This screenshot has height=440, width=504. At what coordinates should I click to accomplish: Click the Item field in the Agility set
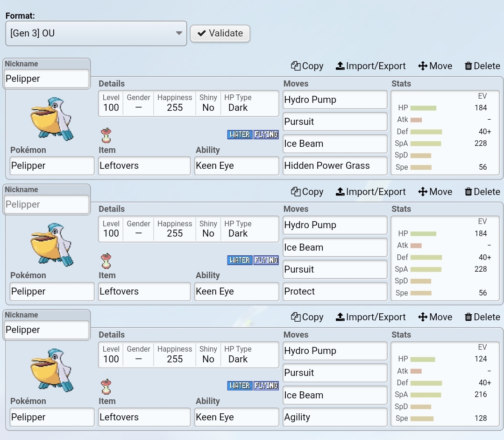tap(144, 417)
